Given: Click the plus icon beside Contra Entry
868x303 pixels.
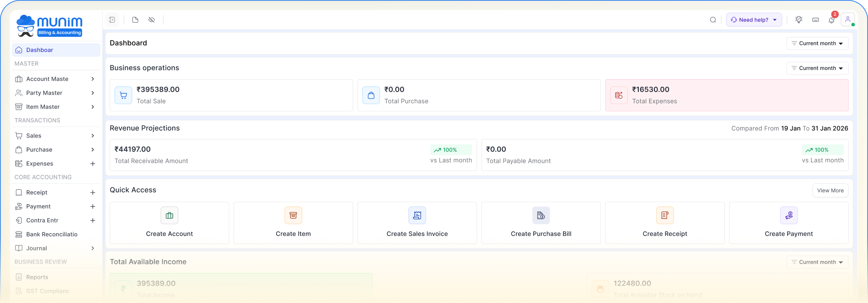Looking at the screenshot, I should tap(93, 221).
